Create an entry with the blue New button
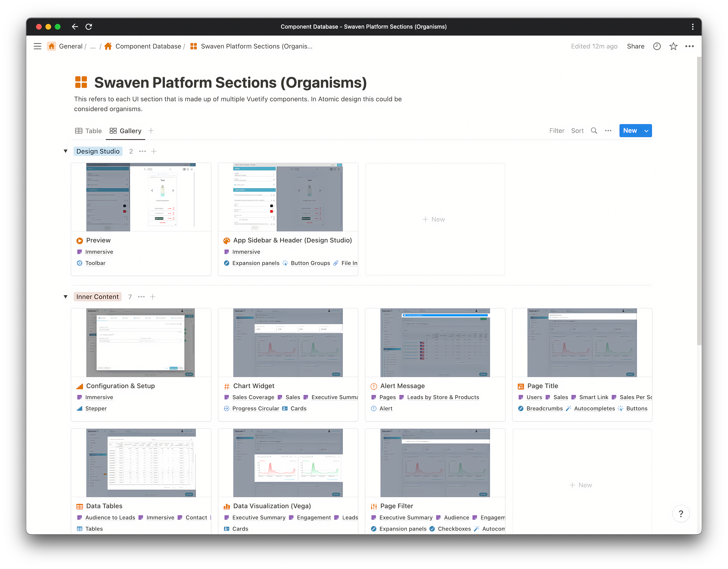The image size is (728, 569). click(x=630, y=130)
